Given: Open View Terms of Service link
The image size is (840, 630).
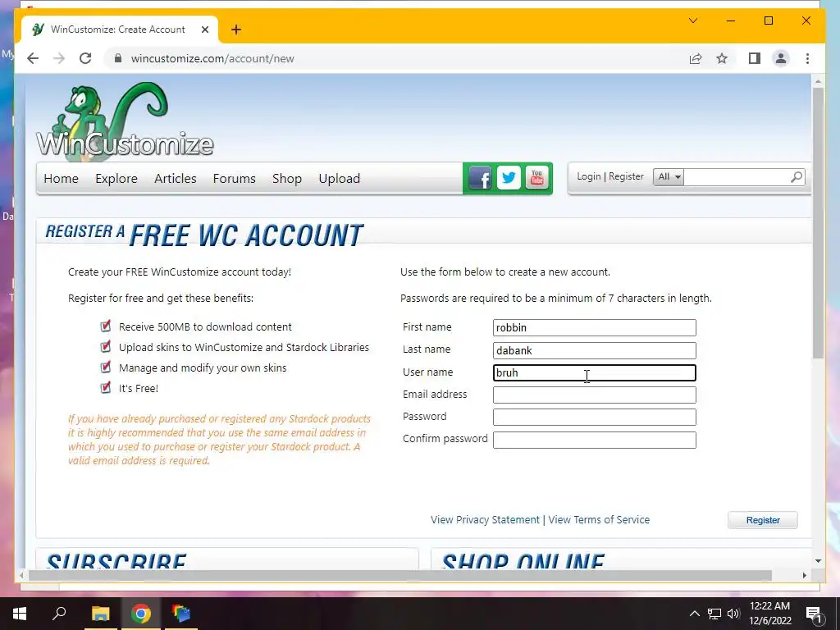Looking at the screenshot, I should (599, 519).
